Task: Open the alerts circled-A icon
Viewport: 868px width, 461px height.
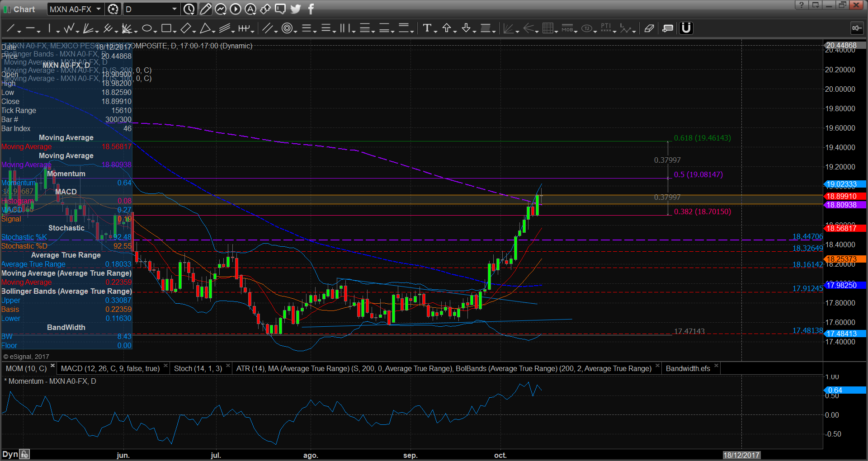Action: (x=250, y=9)
